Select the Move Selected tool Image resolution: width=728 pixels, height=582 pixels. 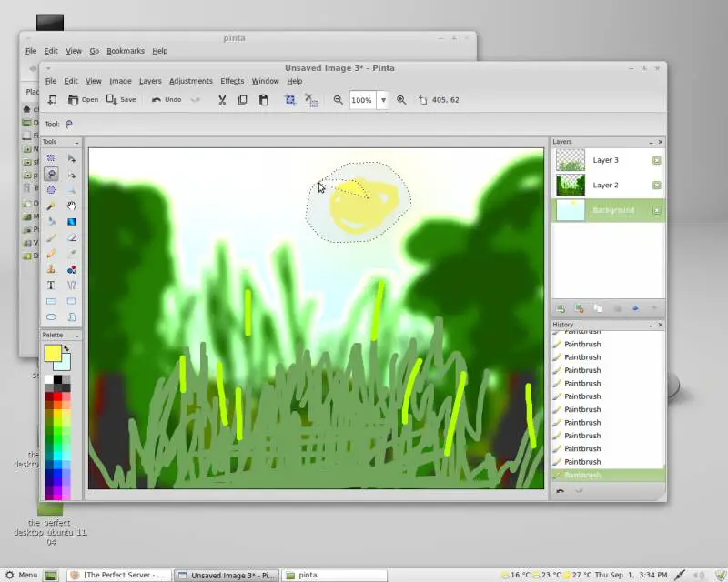pyautogui.click(x=72, y=158)
